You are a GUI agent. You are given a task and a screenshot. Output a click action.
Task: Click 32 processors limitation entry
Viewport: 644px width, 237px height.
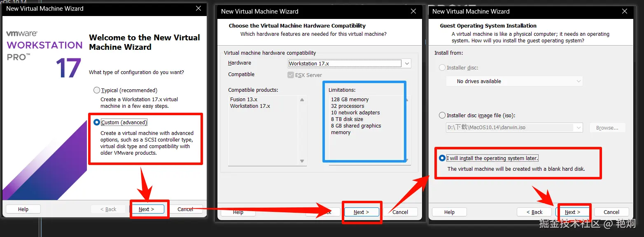pos(348,106)
